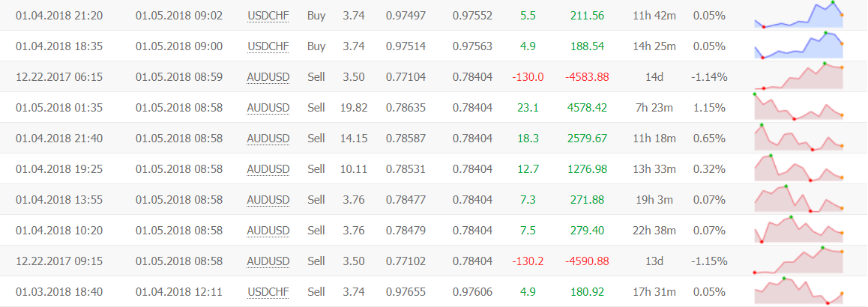
Task: Open red sparkline chart for the 14d trade
Action: pyautogui.click(x=798, y=77)
